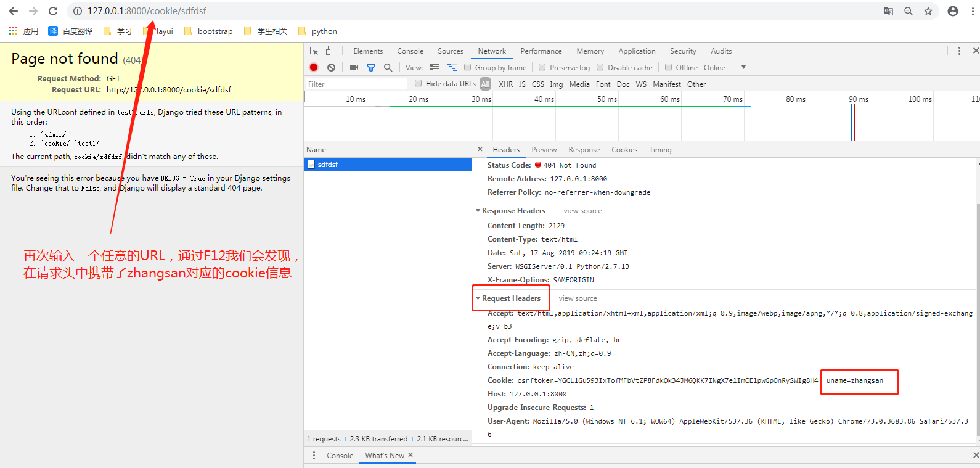Enable the Group by frame checkbox
This screenshot has height=468, width=980.
[x=468, y=67]
